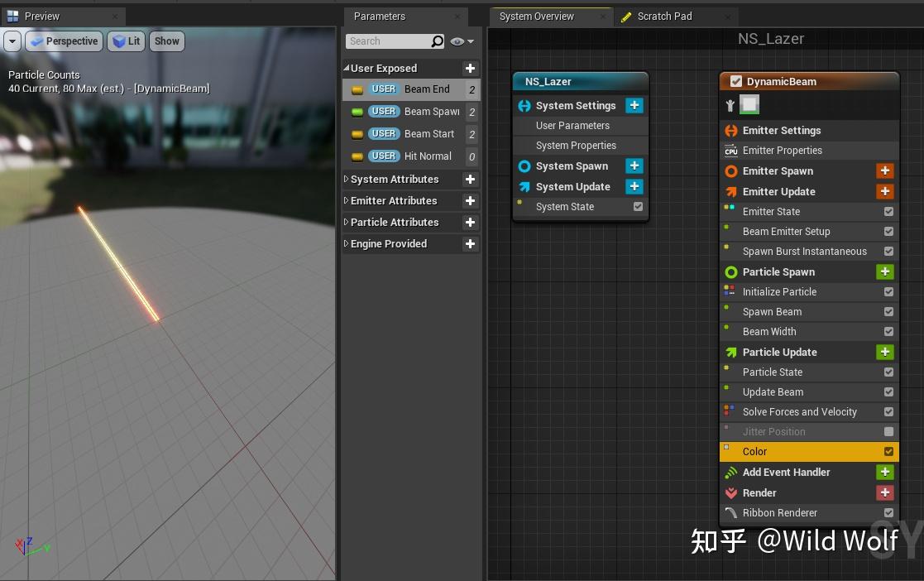Click the plus beside System Spawn on NS_Lazer
Viewport: 924px width, 581px height.
coord(633,166)
